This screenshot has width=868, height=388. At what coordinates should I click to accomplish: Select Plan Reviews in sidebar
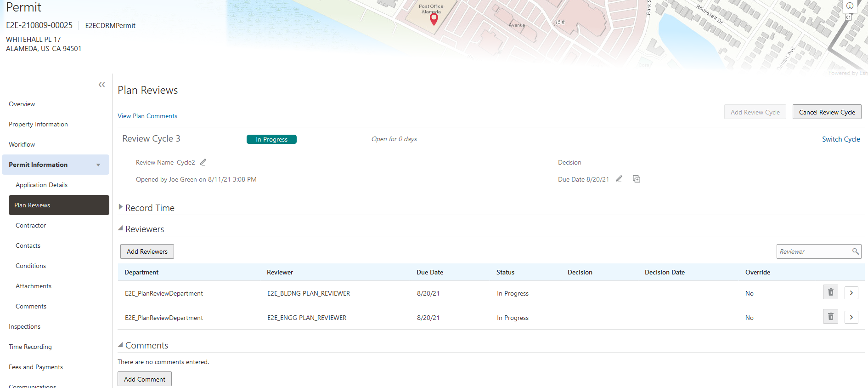(x=59, y=205)
